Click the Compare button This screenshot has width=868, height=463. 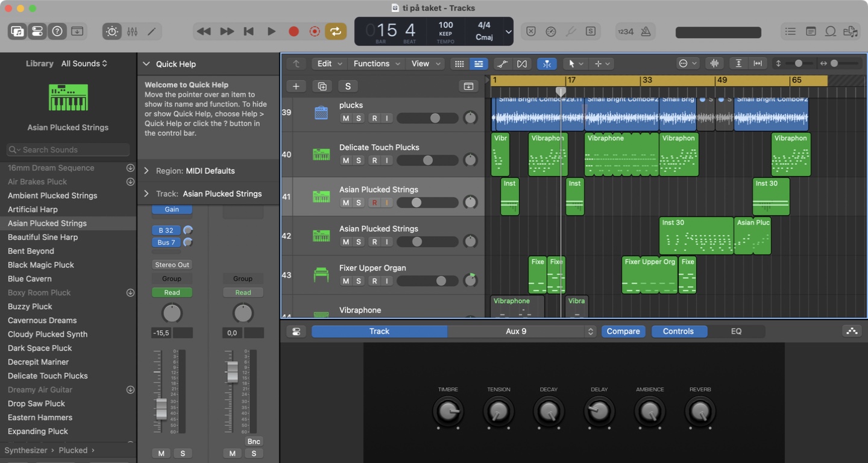point(623,331)
